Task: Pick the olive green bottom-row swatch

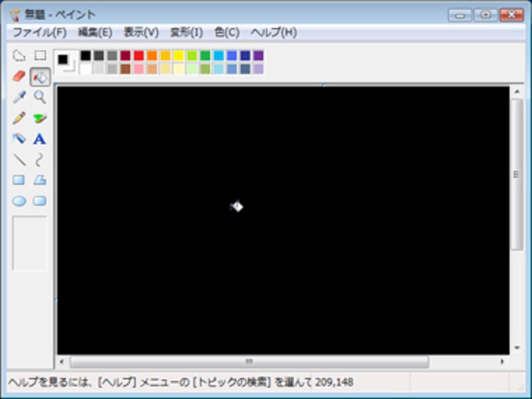Action: pos(205,69)
